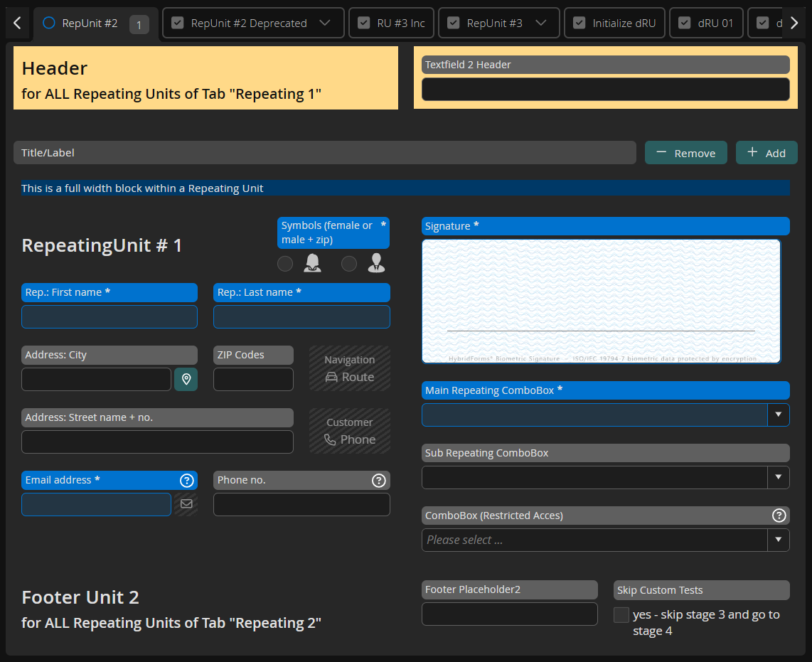Click help icon on ComboBox (Restricted Acces)

point(779,516)
